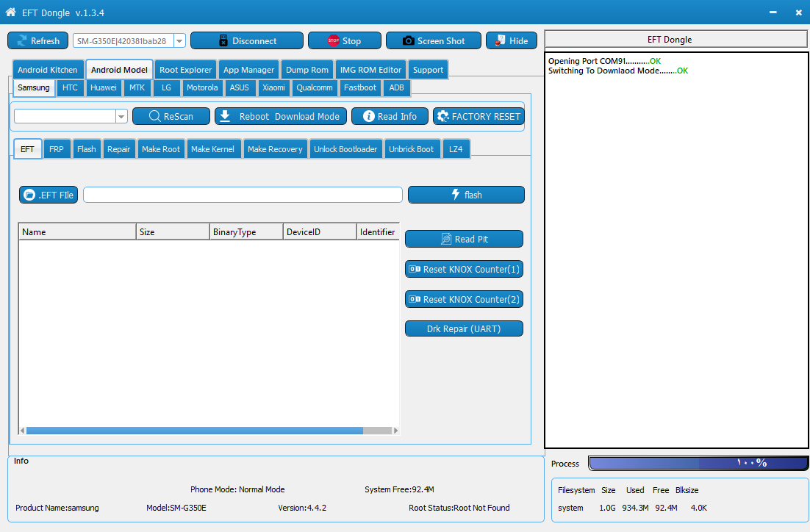Click the ReScan magnifier icon
The image size is (810, 532).
coord(154,116)
